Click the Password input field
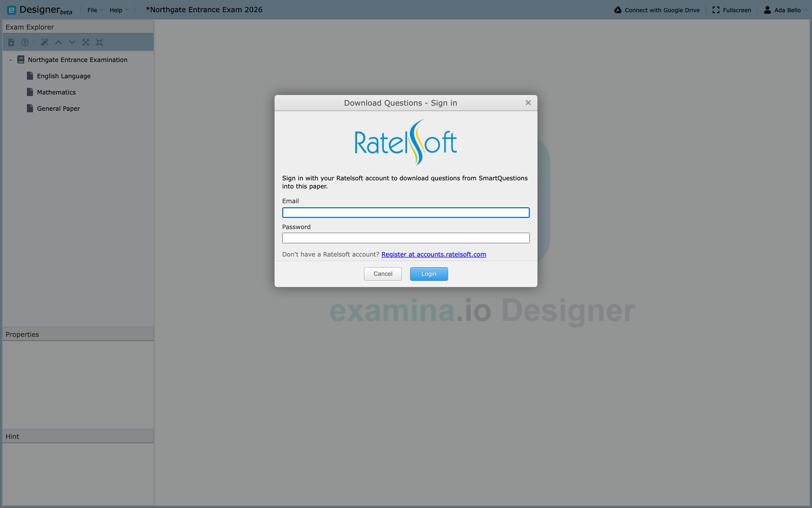 [406, 238]
